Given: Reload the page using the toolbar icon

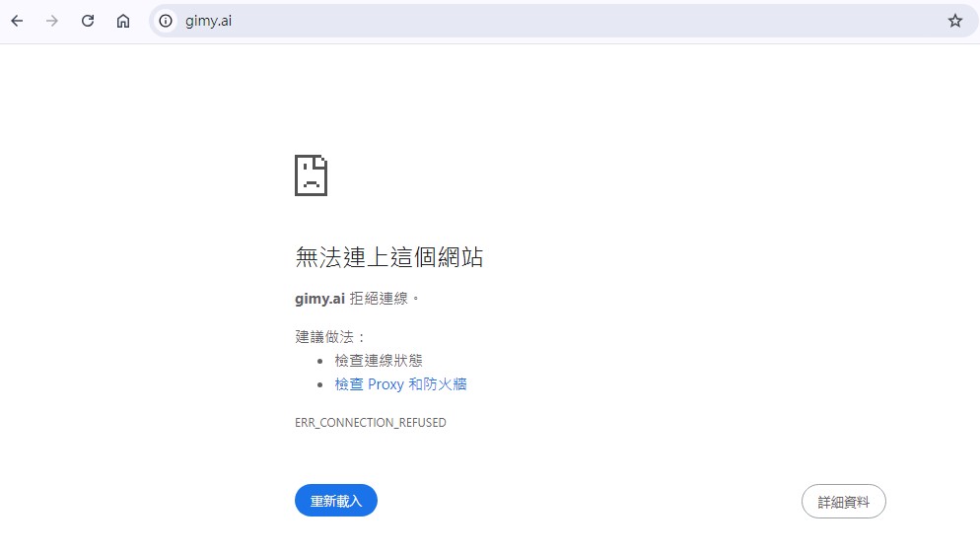Looking at the screenshot, I should [88, 21].
